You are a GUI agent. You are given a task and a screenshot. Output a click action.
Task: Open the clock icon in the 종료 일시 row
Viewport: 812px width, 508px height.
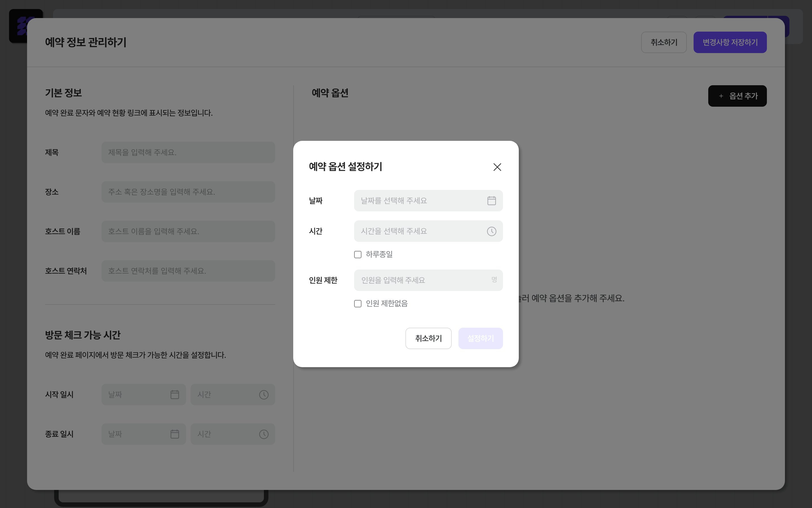264,434
